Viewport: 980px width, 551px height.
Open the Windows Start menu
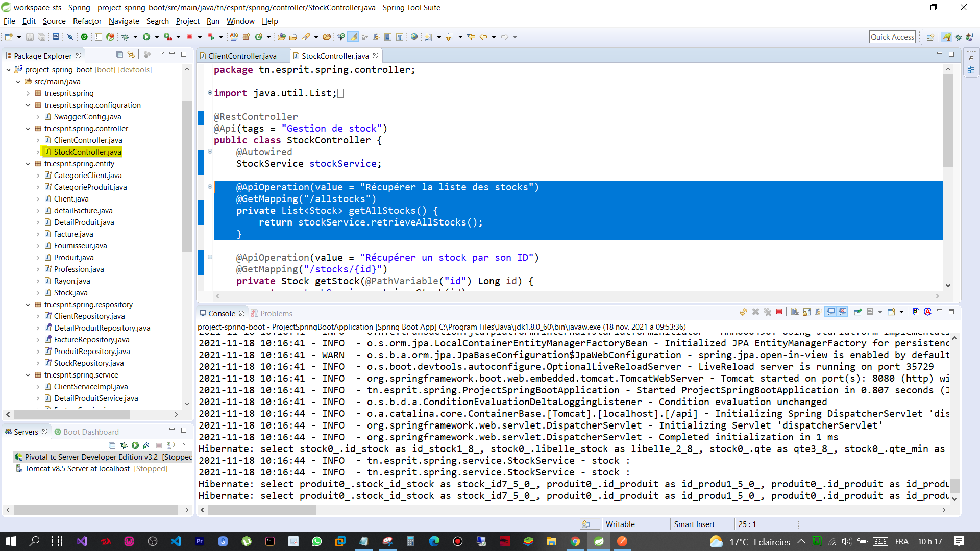(11, 541)
